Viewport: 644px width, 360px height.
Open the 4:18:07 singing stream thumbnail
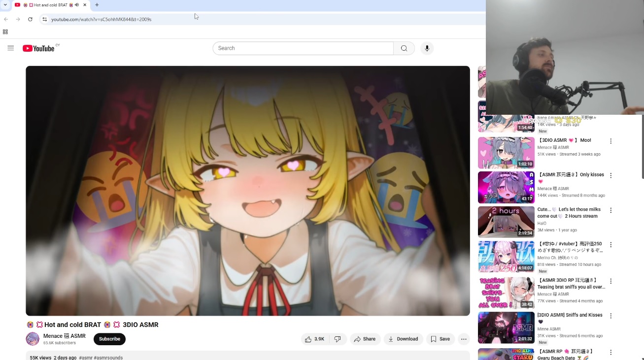pos(506,257)
